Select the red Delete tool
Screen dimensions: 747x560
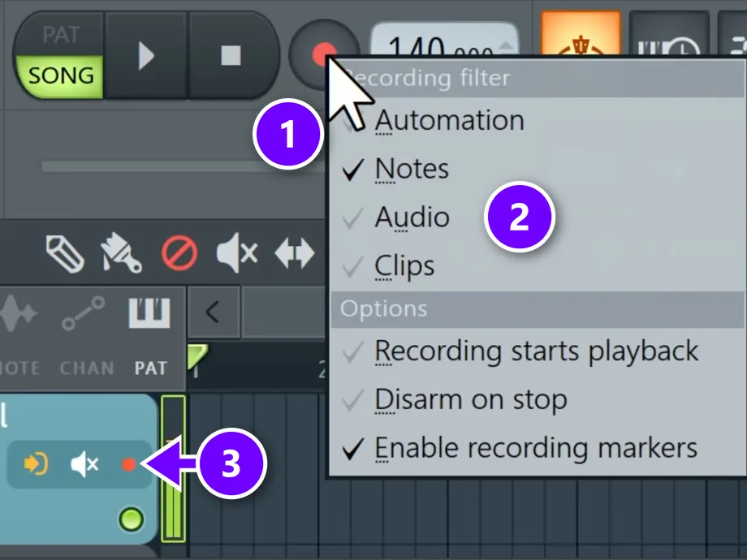179,253
